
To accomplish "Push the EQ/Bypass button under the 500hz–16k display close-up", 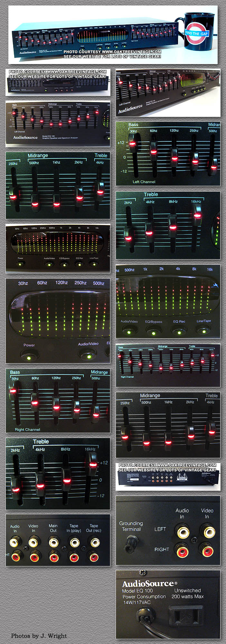I will [x=154, y=332].
